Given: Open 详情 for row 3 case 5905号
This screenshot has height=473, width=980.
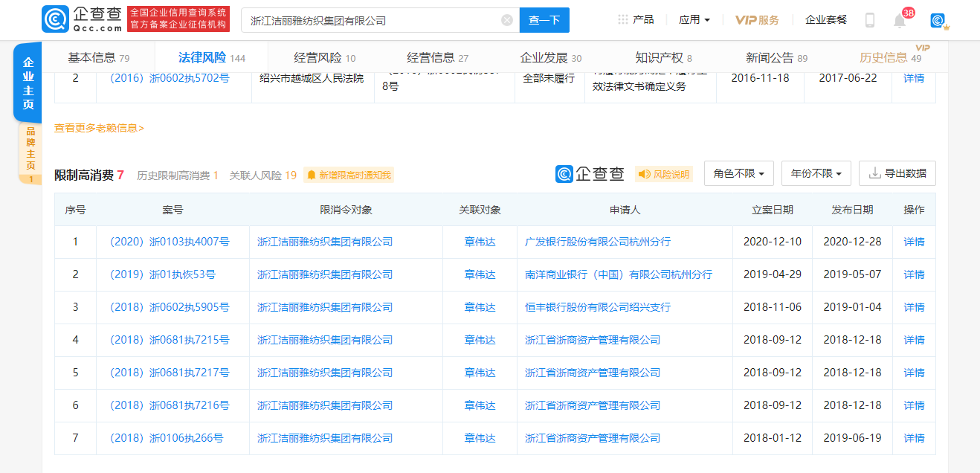Looking at the screenshot, I should 914,307.
